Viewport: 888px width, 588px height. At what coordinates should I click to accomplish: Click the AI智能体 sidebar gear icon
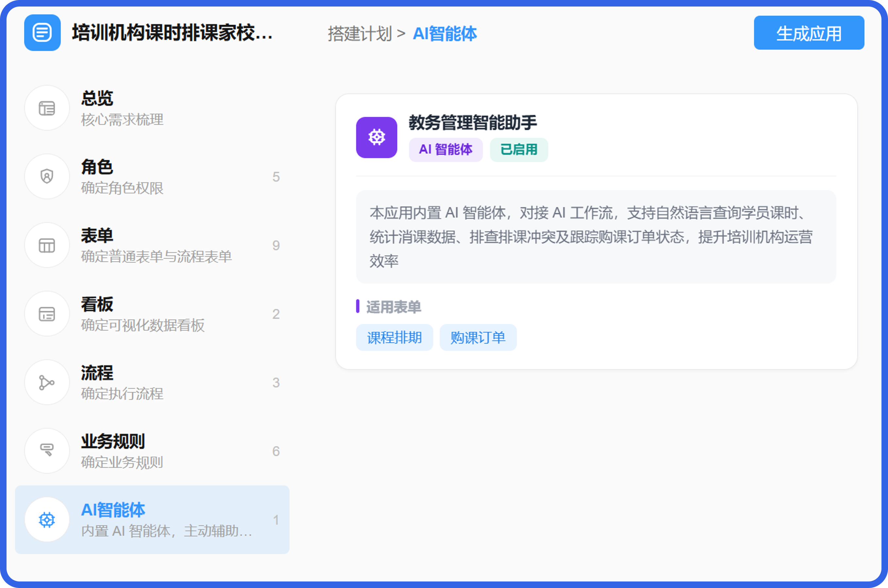(x=47, y=520)
